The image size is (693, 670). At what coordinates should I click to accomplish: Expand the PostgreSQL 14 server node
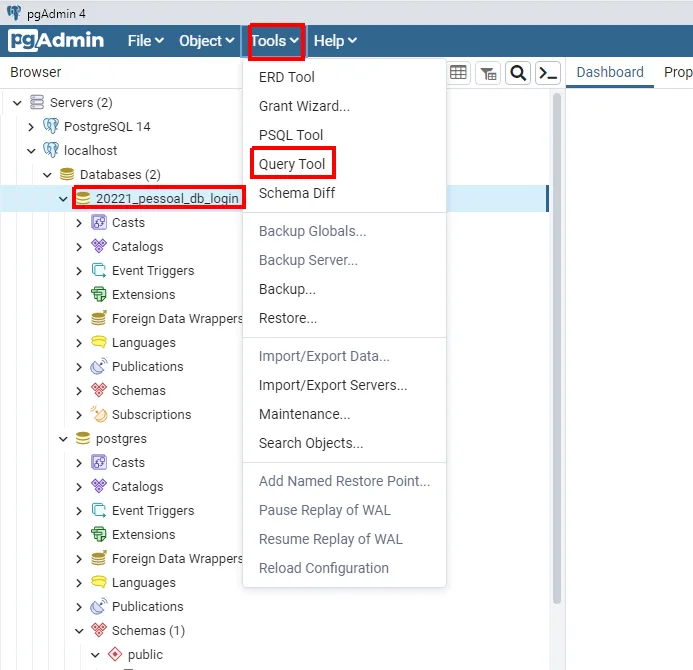pos(31,127)
